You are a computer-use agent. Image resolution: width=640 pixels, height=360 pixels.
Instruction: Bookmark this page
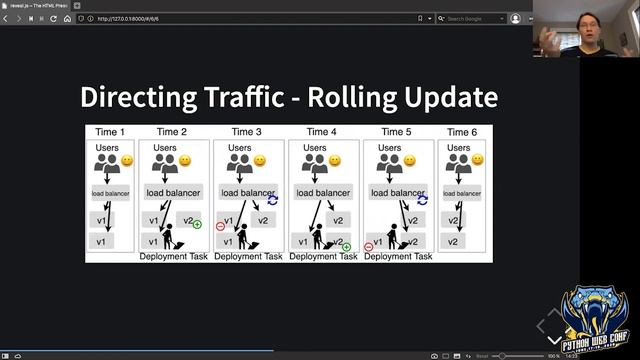[x=420, y=19]
